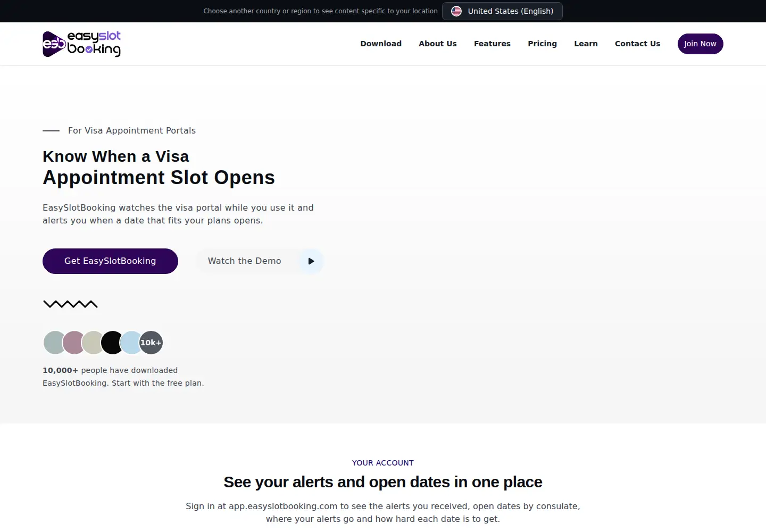Navigate to Pricing

[542, 44]
